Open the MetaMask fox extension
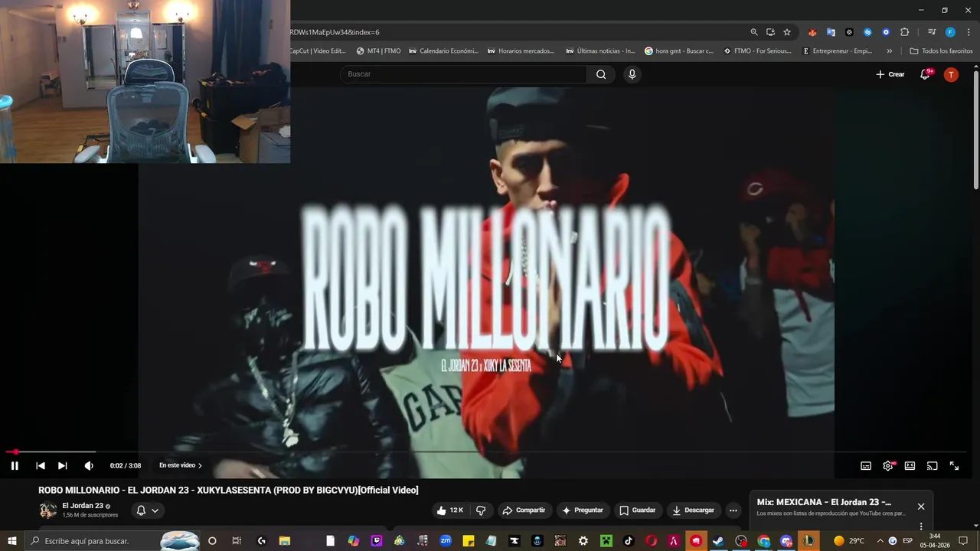This screenshot has height=551, width=980. (812, 32)
